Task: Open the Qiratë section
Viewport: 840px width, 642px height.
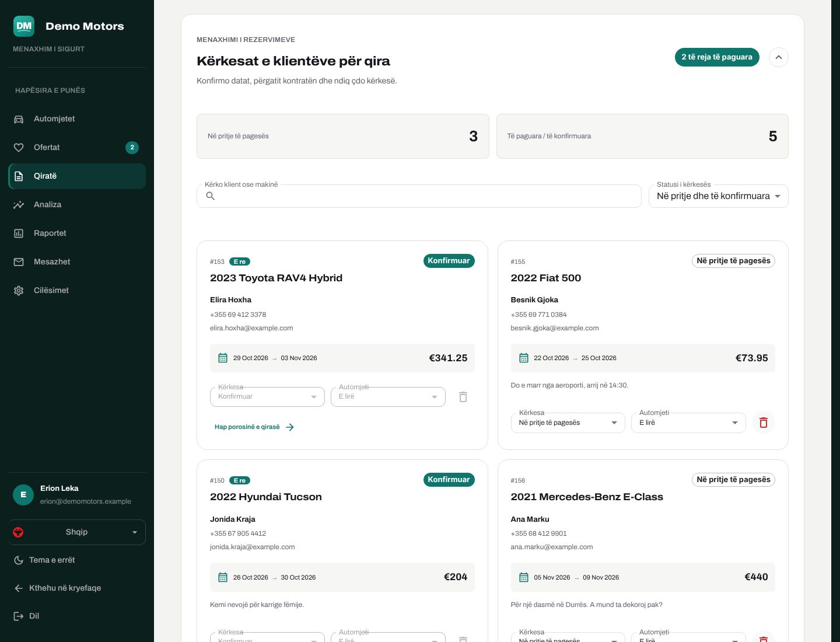Action: (77, 176)
